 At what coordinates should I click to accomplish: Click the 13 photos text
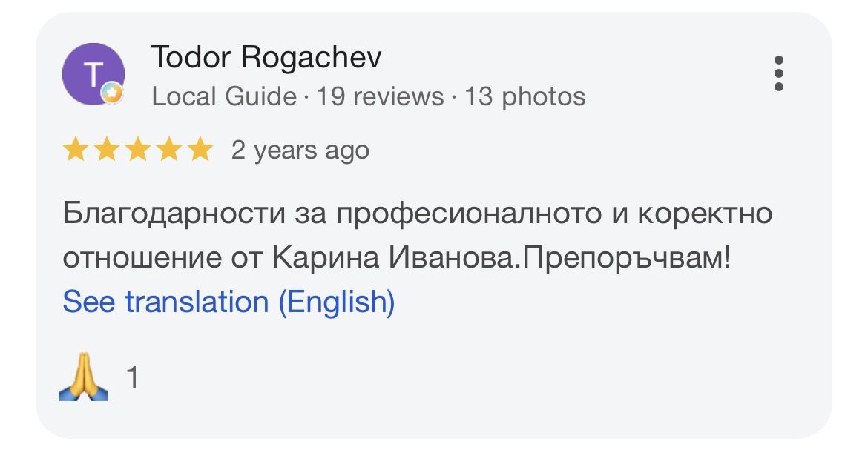point(525,96)
